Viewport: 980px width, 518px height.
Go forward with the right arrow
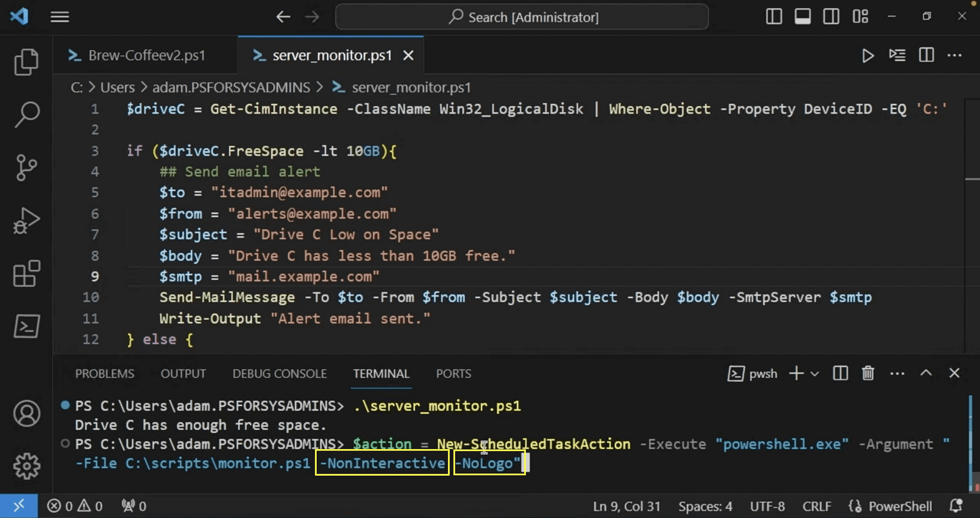coord(312,17)
